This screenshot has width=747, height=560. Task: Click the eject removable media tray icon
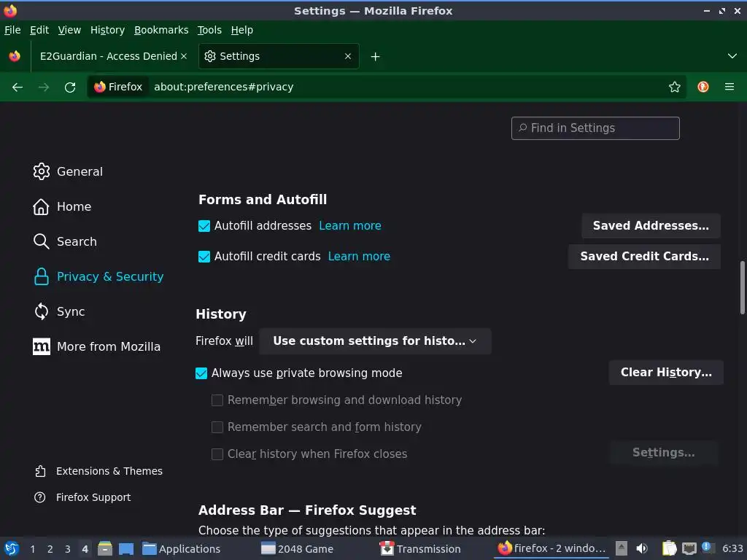tap(622, 548)
